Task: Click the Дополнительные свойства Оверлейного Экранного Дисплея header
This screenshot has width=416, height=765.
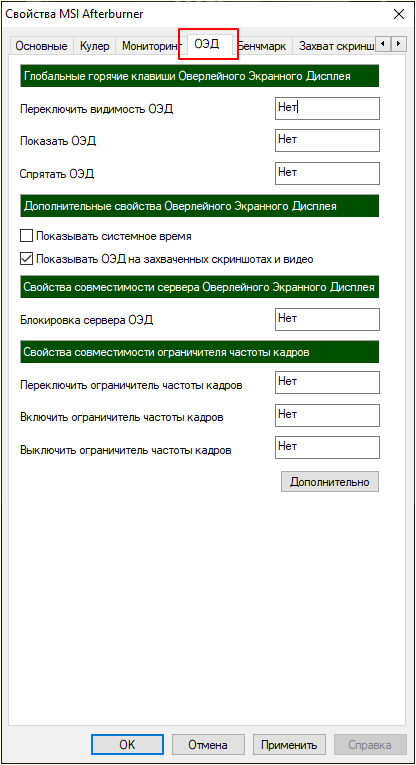Action: pyautogui.click(x=199, y=206)
